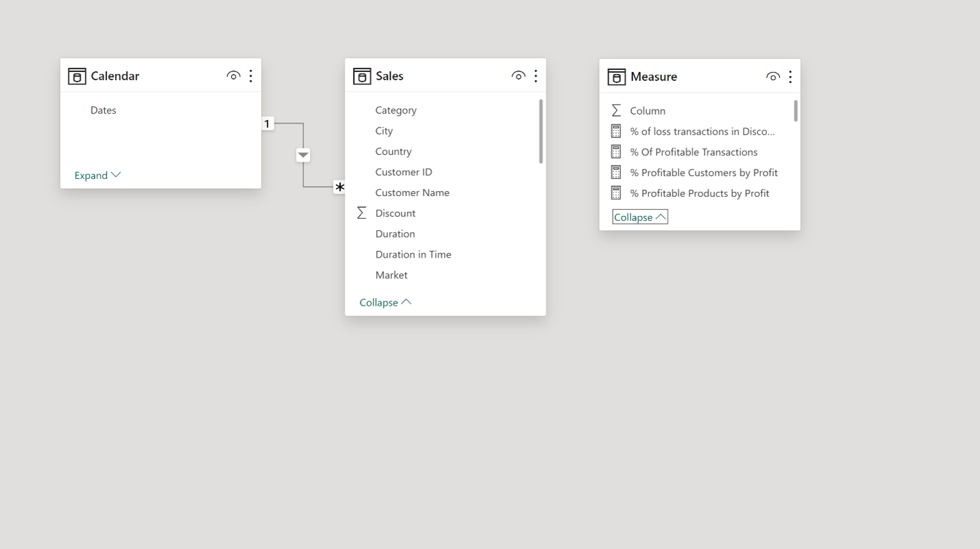Click the Calendar table icon
980x549 pixels.
pyautogui.click(x=77, y=76)
